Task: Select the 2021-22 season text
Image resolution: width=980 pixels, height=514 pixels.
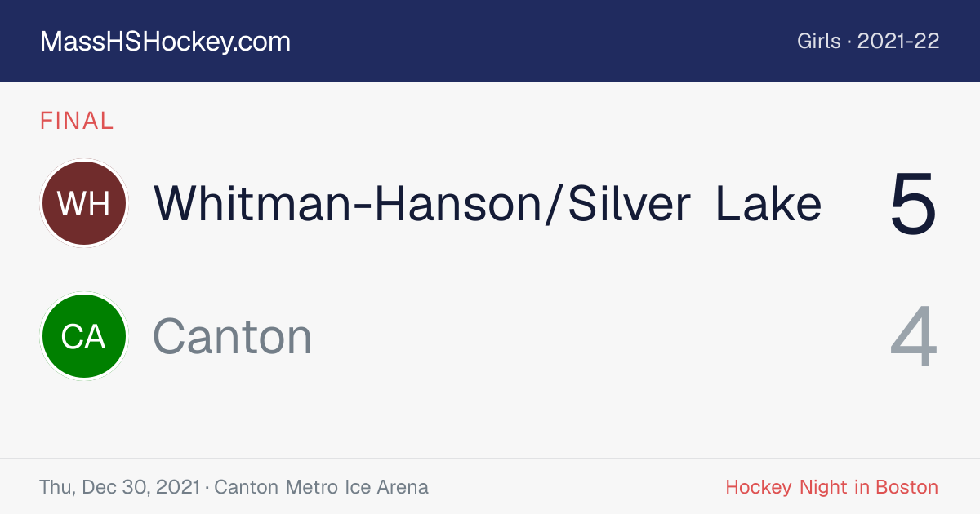Action: (898, 41)
